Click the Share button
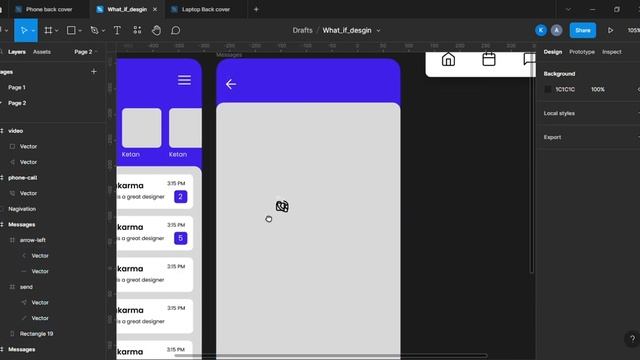640x360 pixels. tap(582, 30)
